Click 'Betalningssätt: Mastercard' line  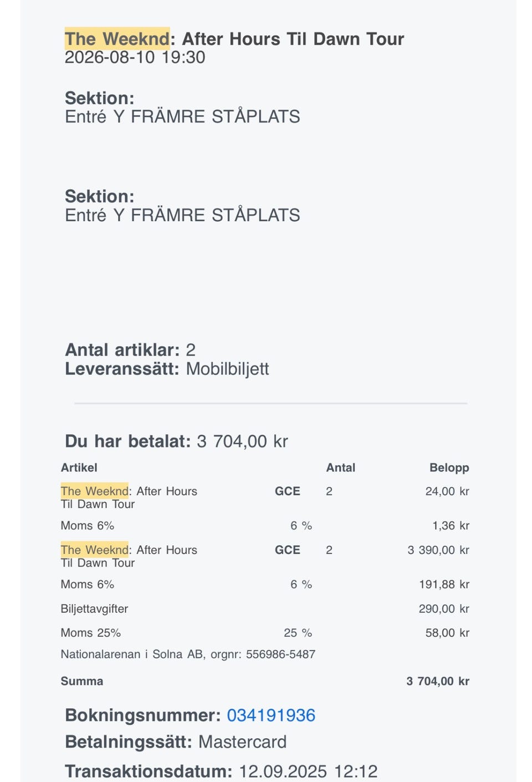tap(176, 742)
